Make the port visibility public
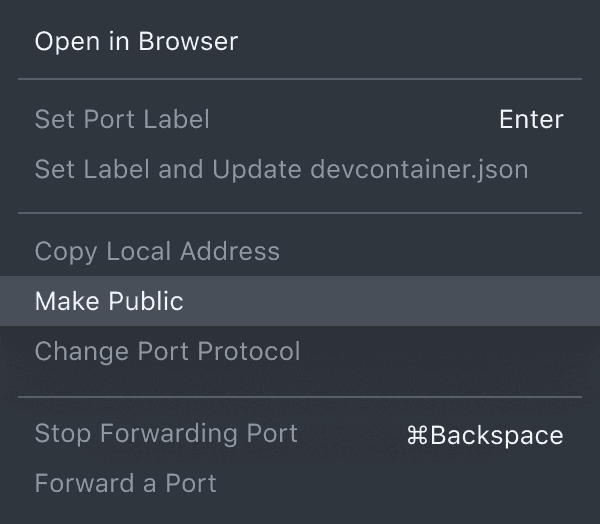The width and height of the screenshot is (600, 524). point(109,301)
